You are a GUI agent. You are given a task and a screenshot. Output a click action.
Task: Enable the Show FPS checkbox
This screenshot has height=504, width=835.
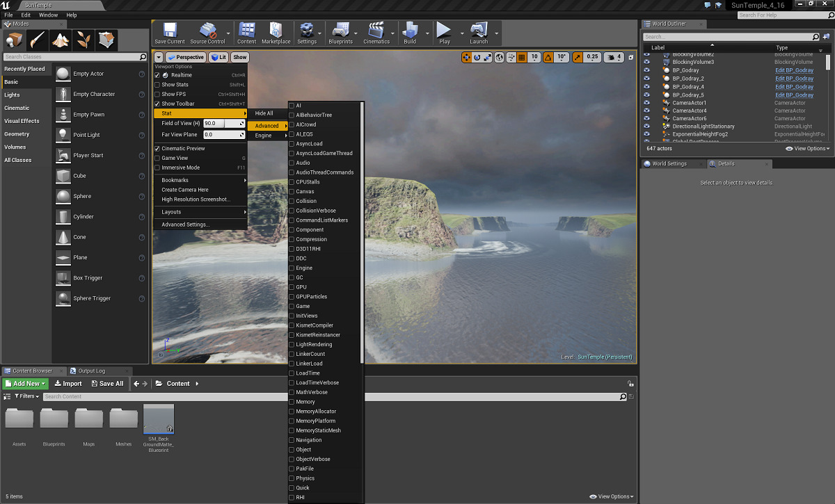pyautogui.click(x=157, y=94)
